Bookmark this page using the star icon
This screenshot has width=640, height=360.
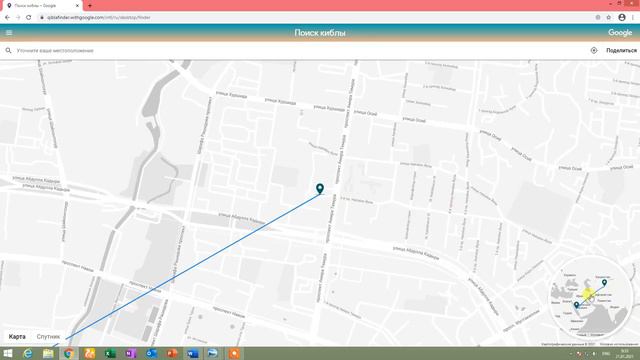[x=609, y=18]
